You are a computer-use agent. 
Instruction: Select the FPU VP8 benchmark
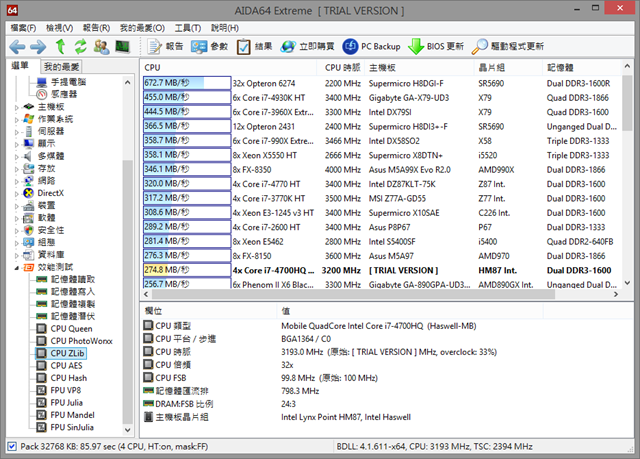tap(66, 390)
